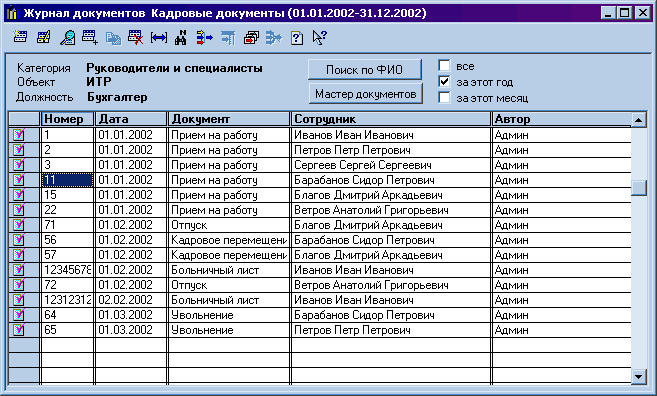Click the table scrollbar up arrow
The image size is (657, 396).
(x=639, y=120)
